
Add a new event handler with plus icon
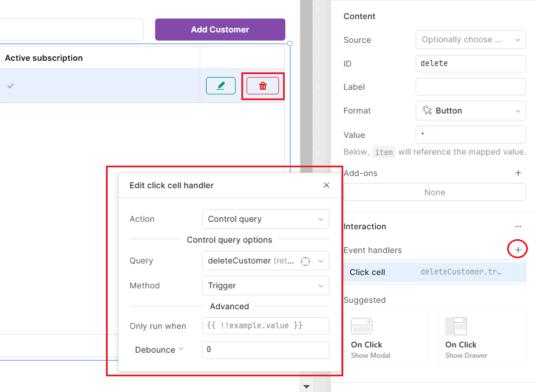tap(518, 250)
